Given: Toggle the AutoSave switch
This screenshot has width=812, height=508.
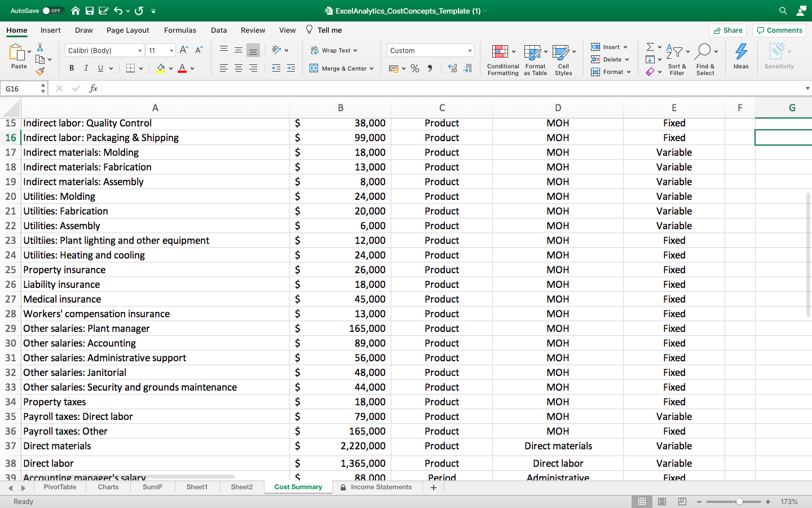Looking at the screenshot, I should (53, 11).
